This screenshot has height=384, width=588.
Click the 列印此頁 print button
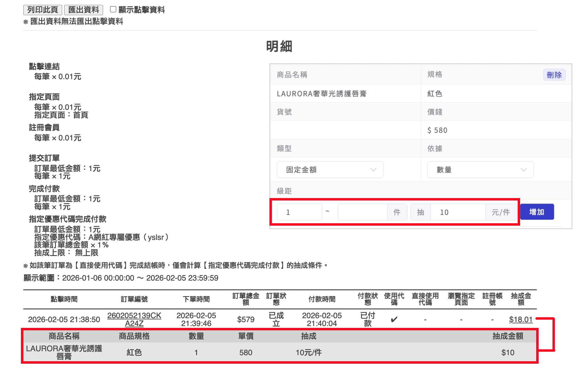coord(42,10)
